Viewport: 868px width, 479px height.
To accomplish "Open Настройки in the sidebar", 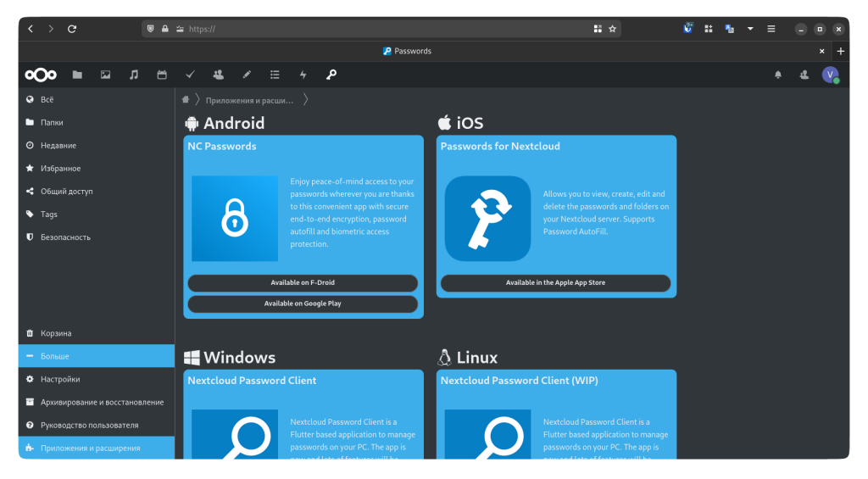I will pos(97,379).
